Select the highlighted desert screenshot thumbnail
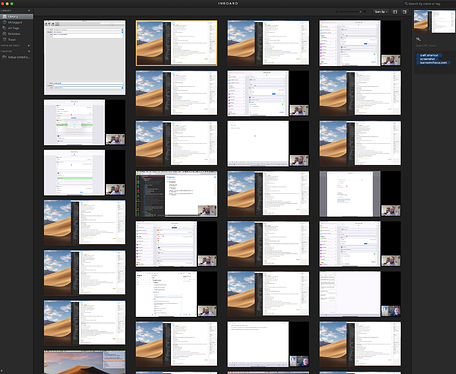This screenshot has width=456, height=374. click(176, 43)
